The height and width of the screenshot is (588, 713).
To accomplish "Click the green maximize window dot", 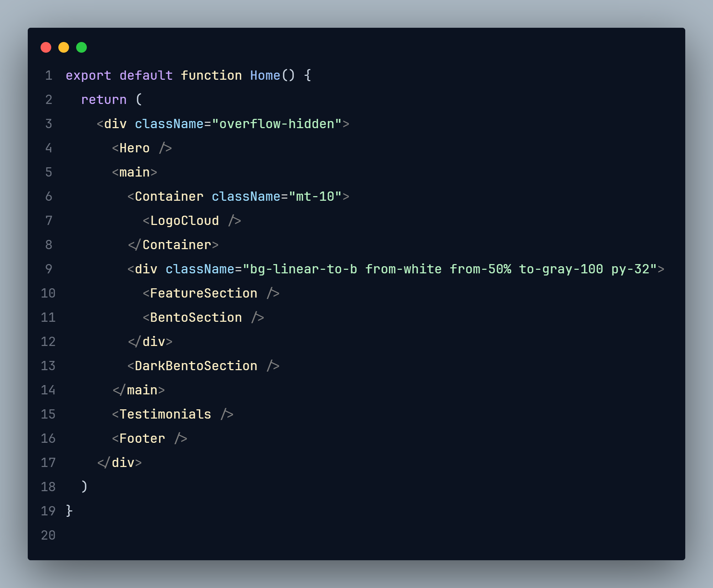I will click(x=81, y=47).
